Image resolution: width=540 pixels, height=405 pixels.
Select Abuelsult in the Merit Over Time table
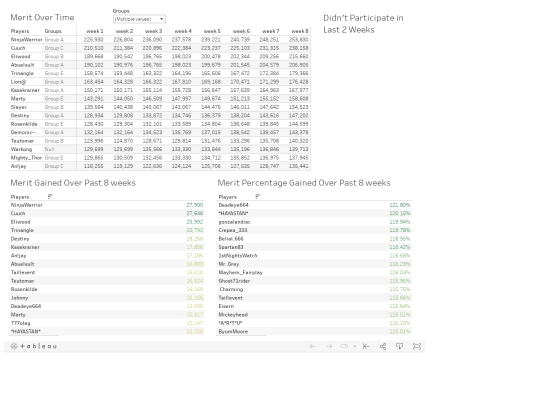(22, 65)
